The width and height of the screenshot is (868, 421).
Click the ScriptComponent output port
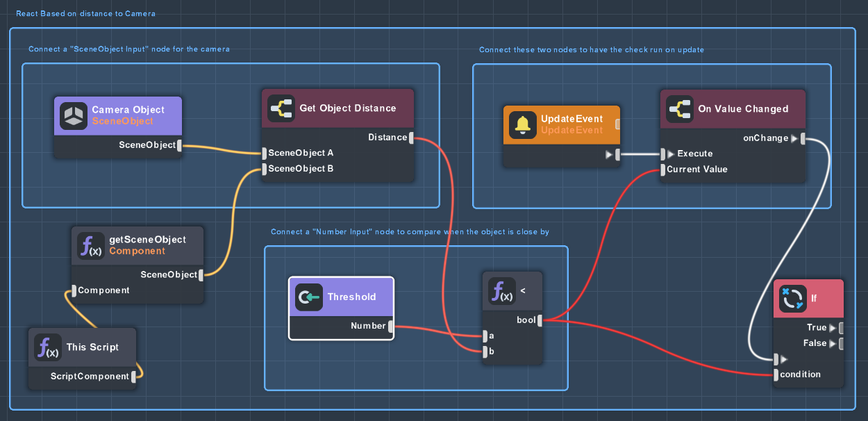pyautogui.click(x=134, y=377)
